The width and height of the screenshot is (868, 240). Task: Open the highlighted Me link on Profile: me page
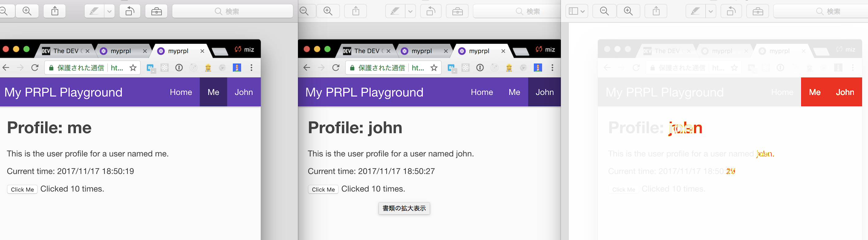pyautogui.click(x=213, y=92)
